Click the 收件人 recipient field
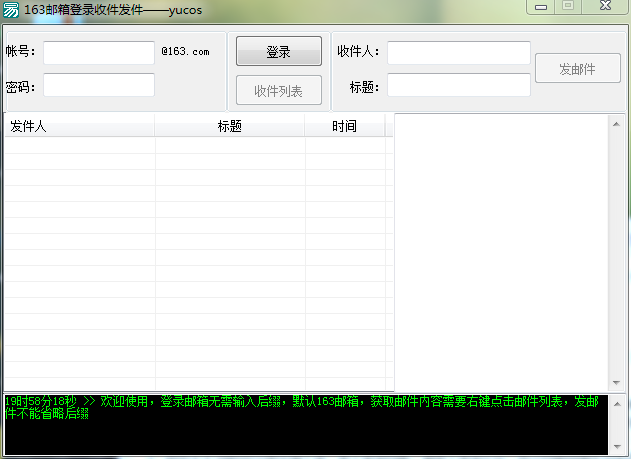 (x=458, y=52)
